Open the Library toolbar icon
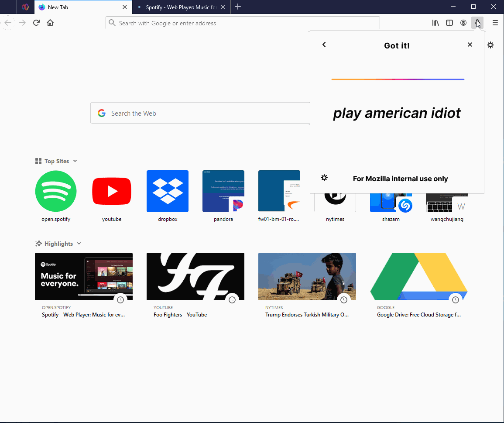Viewport: 504px width, 423px height. coord(435,23)
